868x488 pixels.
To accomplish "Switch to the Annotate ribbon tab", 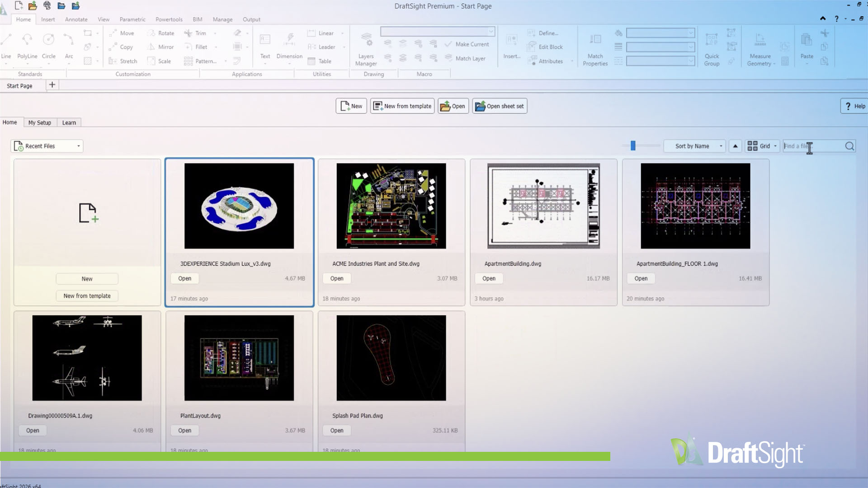I will tap(76, 19).
